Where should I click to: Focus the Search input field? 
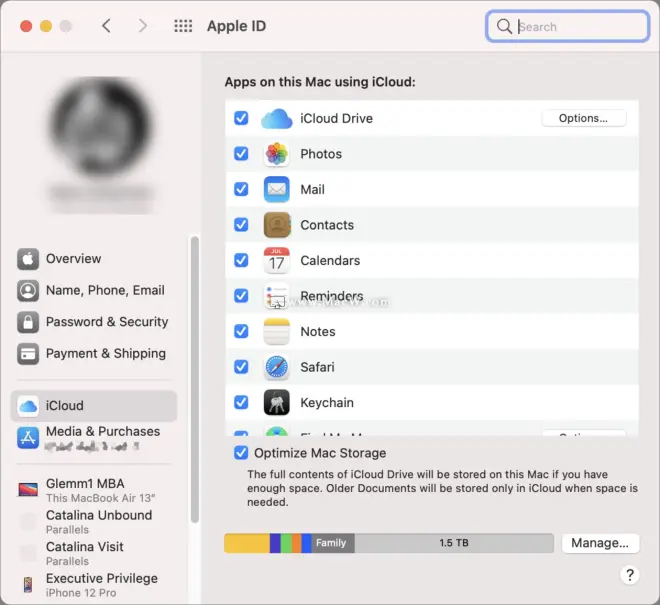coord(567,27)
